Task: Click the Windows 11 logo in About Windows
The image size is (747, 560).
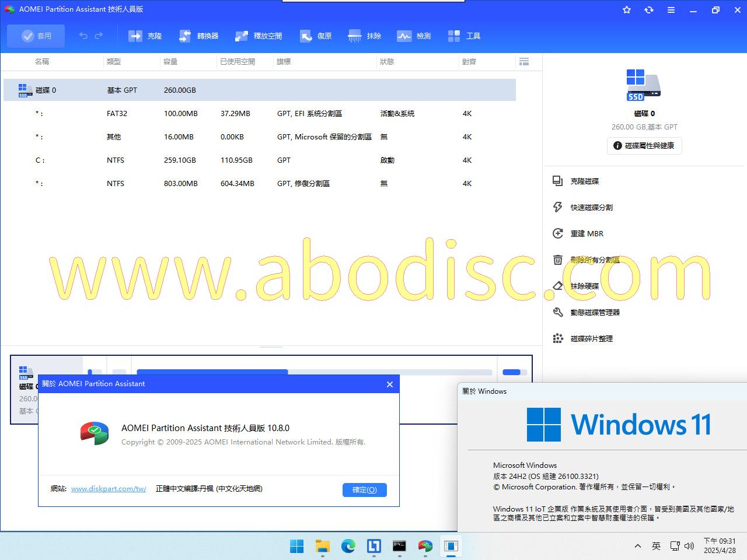Action: pos(619,424)
